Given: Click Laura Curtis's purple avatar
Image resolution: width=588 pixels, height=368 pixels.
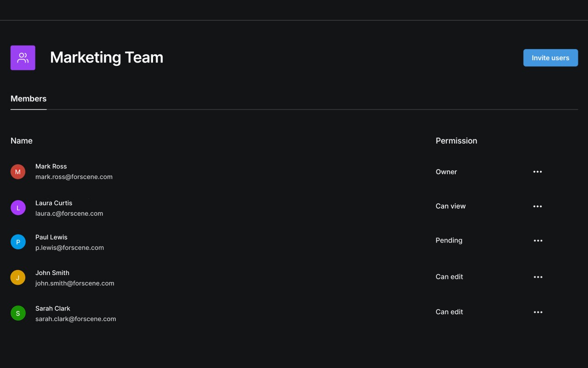Looking at the screenshot, I should (18, 207).
